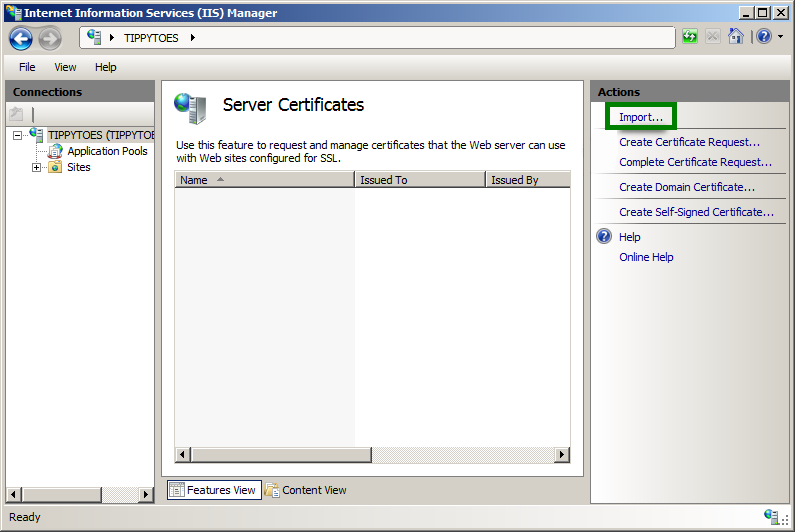Screen dimensions: 795x532
Task: Select TIPPYTOES server tree node
Action: [101, 135]
